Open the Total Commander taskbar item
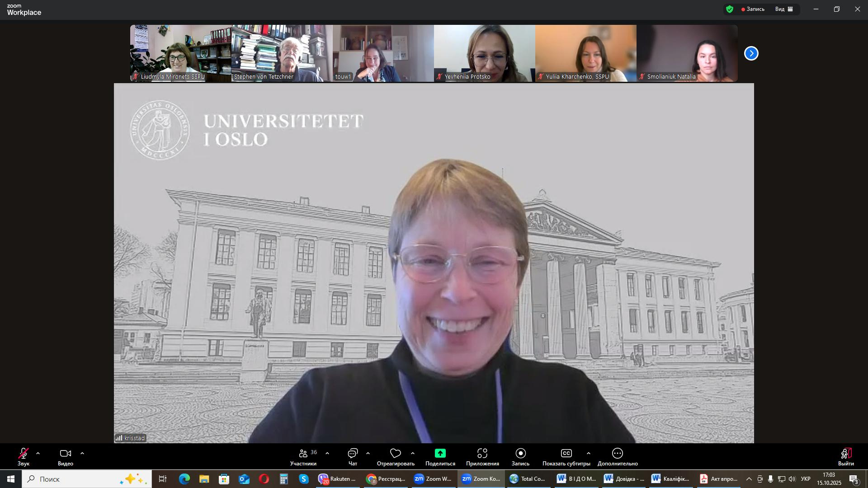The image size is (868, 488). [528, 479]
